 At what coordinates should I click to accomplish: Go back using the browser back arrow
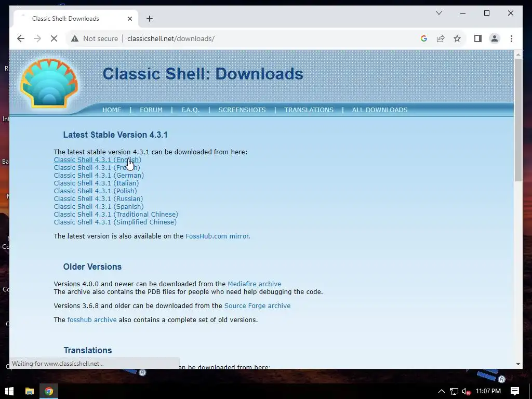21,38
